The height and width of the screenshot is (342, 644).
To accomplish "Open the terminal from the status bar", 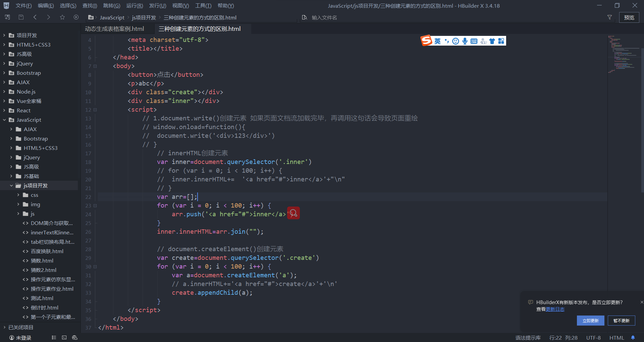I will (64, 338).
